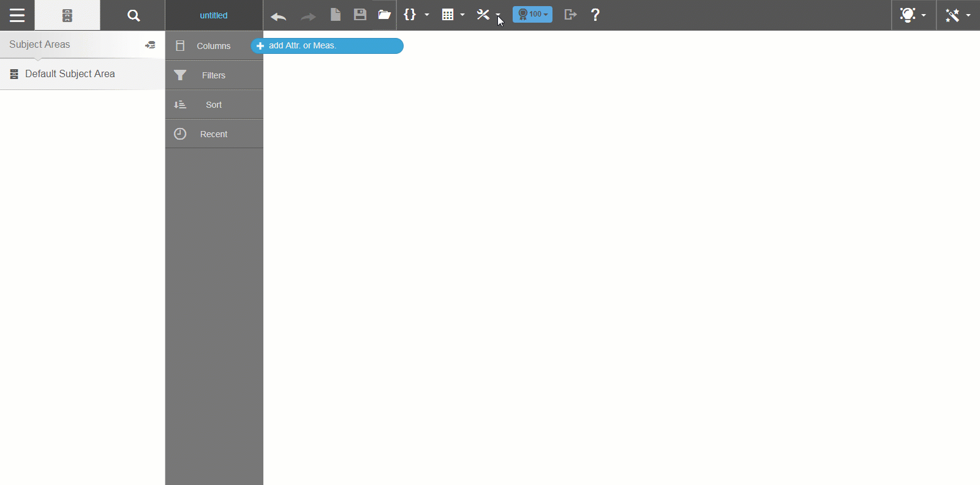Click the wrench and screwdriver tools icon
The width and height of the screenshot is (980, 485).
(x=483, y=15)
